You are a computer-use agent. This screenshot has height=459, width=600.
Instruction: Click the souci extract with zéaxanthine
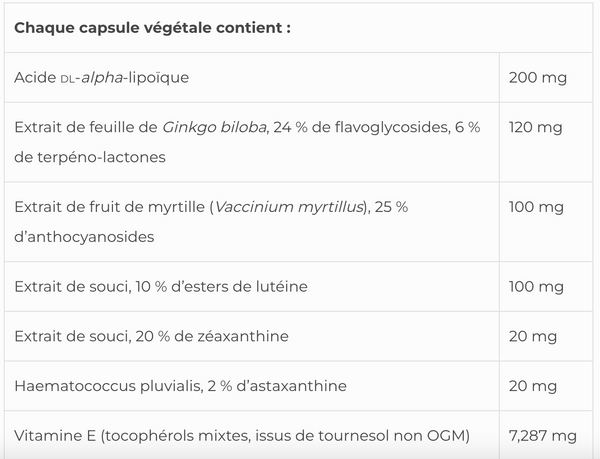[x=151, y=336]
